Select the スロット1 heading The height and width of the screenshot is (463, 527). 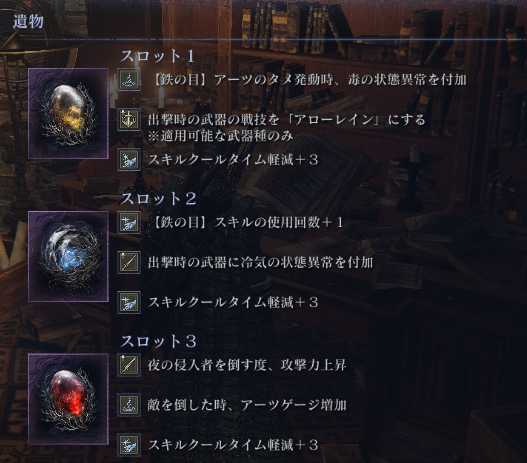[157, 56]
